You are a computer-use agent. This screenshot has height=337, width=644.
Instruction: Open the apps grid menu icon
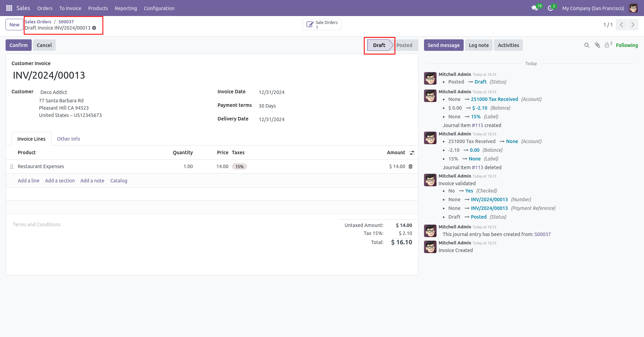coord(9,8)
